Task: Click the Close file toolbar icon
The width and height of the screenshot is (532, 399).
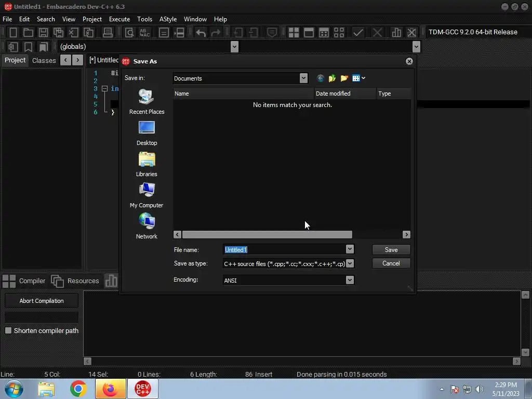Action: point(73,33)
